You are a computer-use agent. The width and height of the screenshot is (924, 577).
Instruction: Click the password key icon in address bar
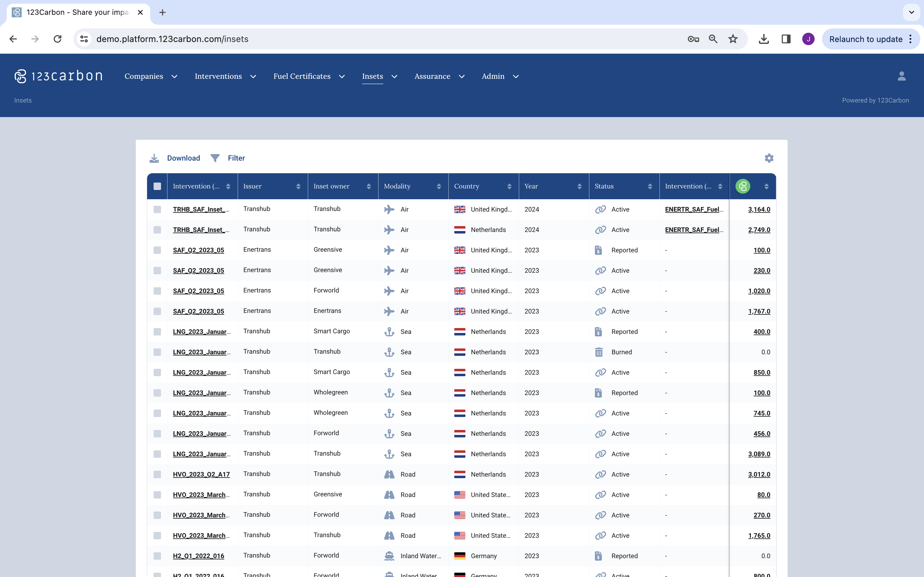point(693,39)
